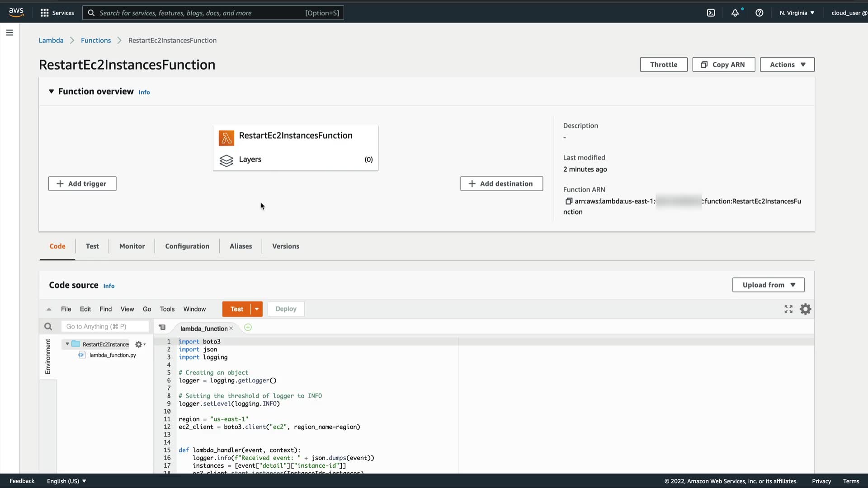The width and height of the screenshot is (868, 488).
Task: Open code editor preferences gear
Action: point(805,309)
